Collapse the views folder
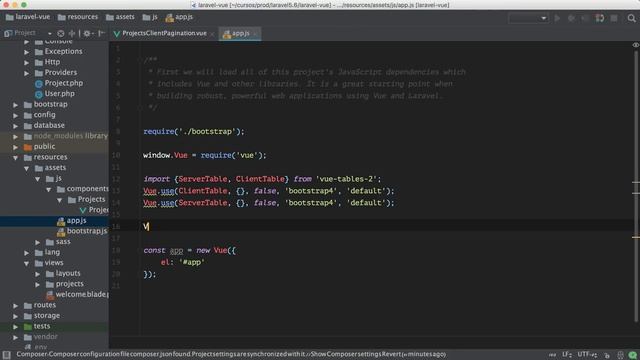 (27, 263)
